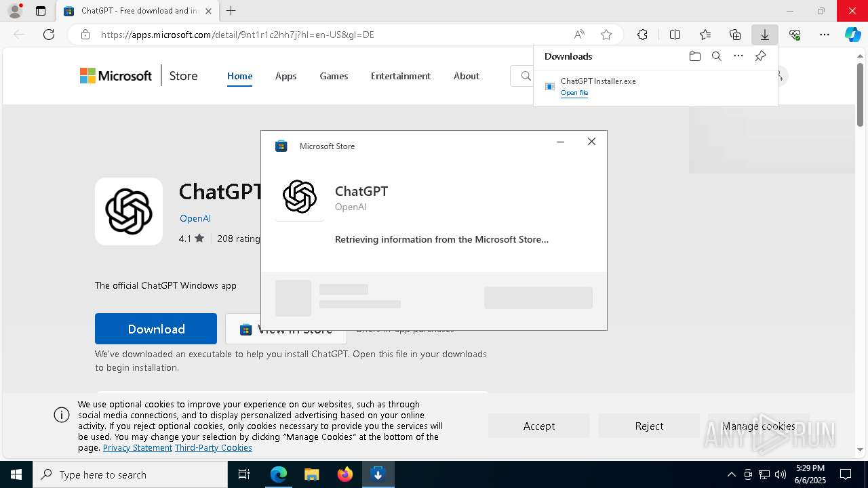The width and height of the screenshot is (868, 488).
Task: Click the Read aloud icon
Action: coord(579,35)
